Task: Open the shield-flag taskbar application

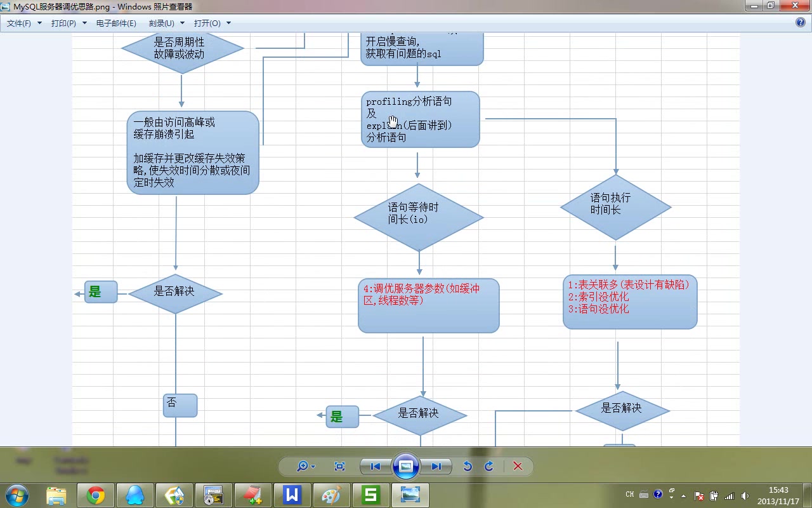Action: pos(174,495)
